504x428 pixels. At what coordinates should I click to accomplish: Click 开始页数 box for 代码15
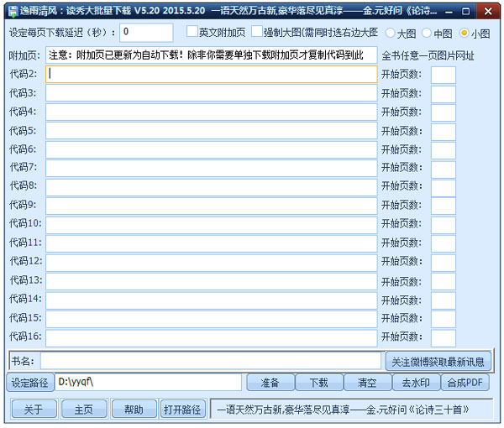444,320
